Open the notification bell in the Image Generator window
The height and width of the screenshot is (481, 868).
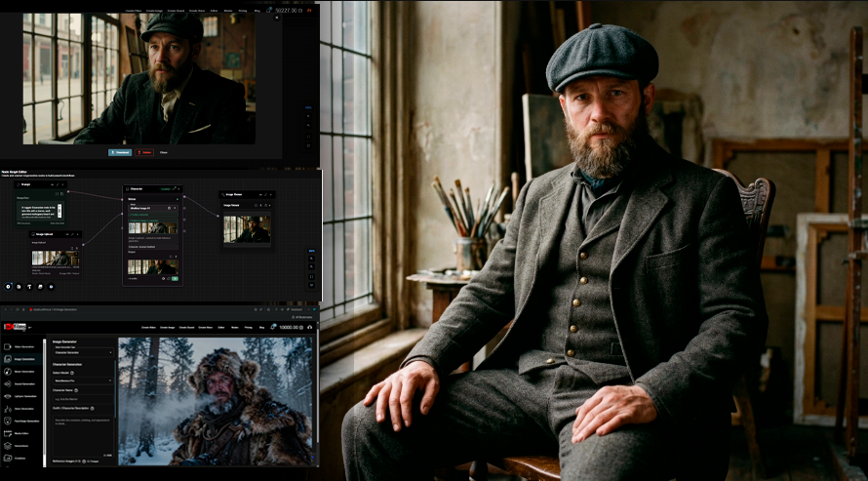tap(272, 327)
